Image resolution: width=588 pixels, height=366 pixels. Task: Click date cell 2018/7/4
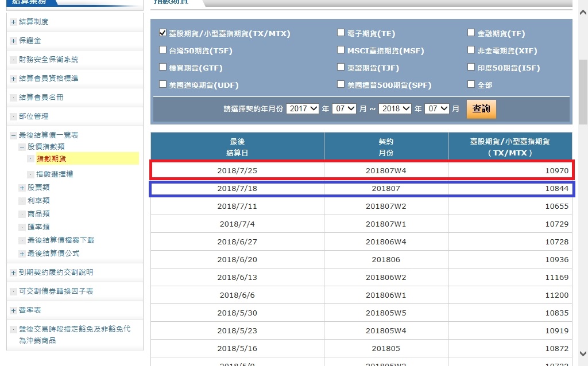pos(237,224)
